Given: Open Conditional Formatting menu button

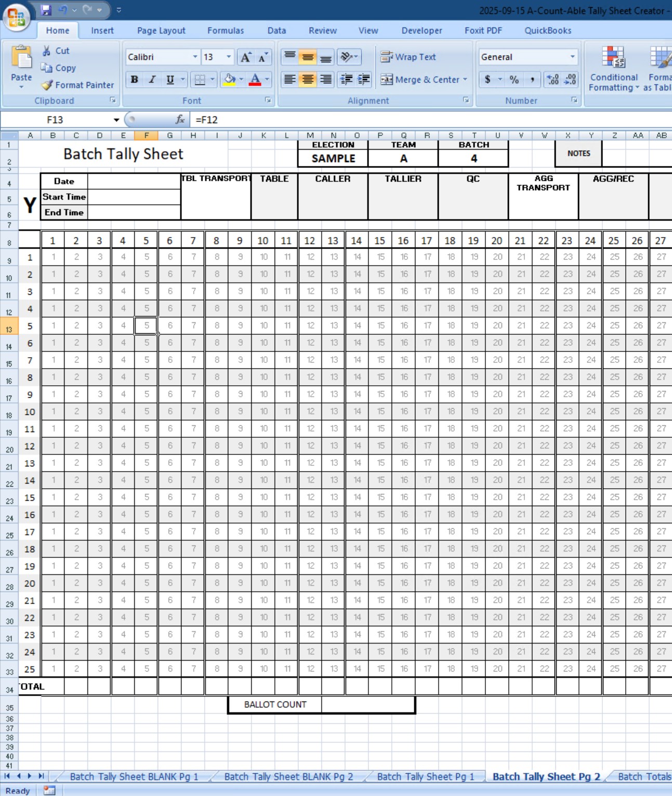Looking at the screenshot, I should click(x=613, y=69).
